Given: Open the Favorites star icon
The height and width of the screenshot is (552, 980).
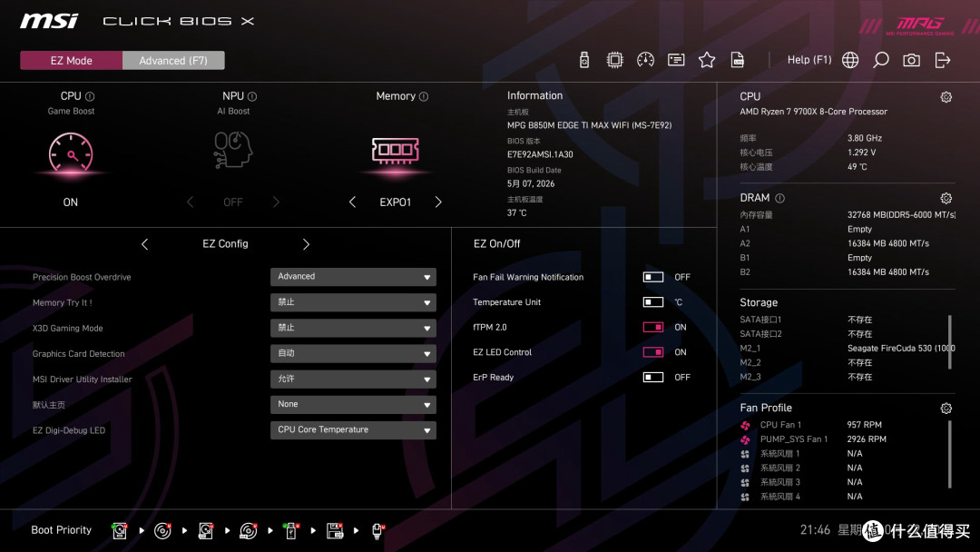Looking at the screenshot, I should tap(707, 60).
